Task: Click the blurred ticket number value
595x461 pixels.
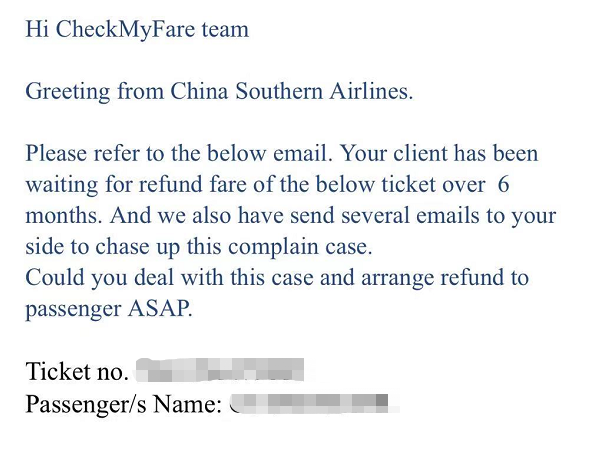Action: click(220, 369)
